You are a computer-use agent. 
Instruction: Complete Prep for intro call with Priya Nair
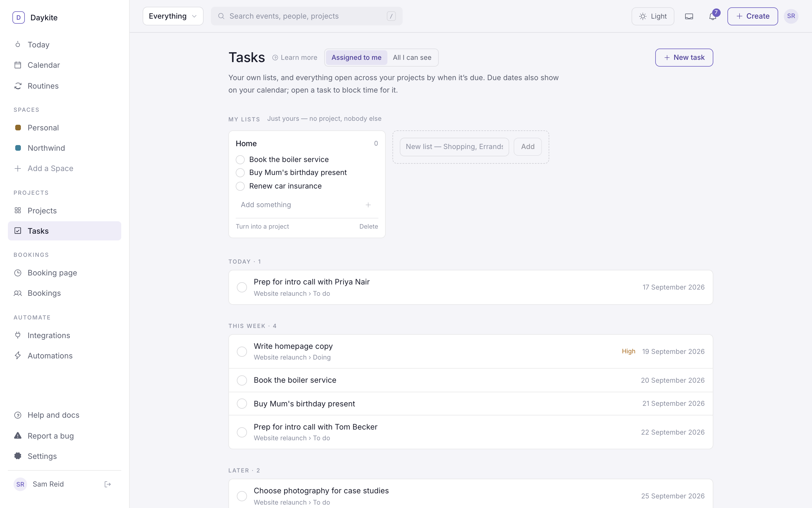point(242,287)
